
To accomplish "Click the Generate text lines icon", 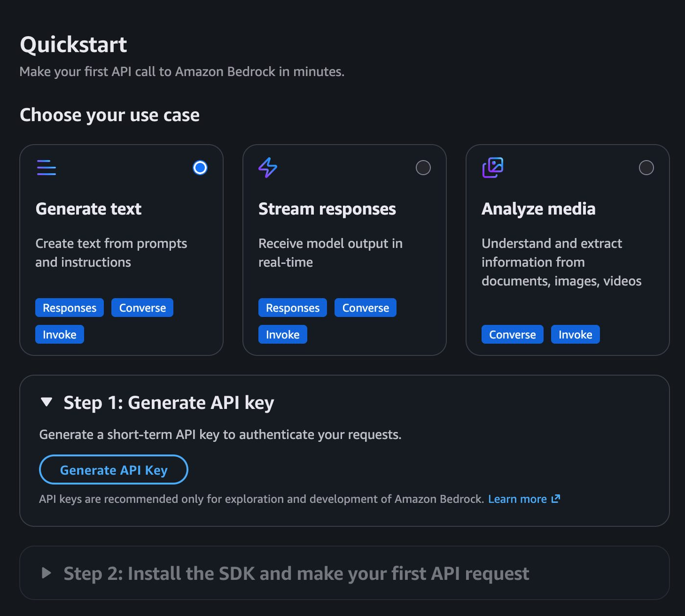I will click(x=46, y=167).
